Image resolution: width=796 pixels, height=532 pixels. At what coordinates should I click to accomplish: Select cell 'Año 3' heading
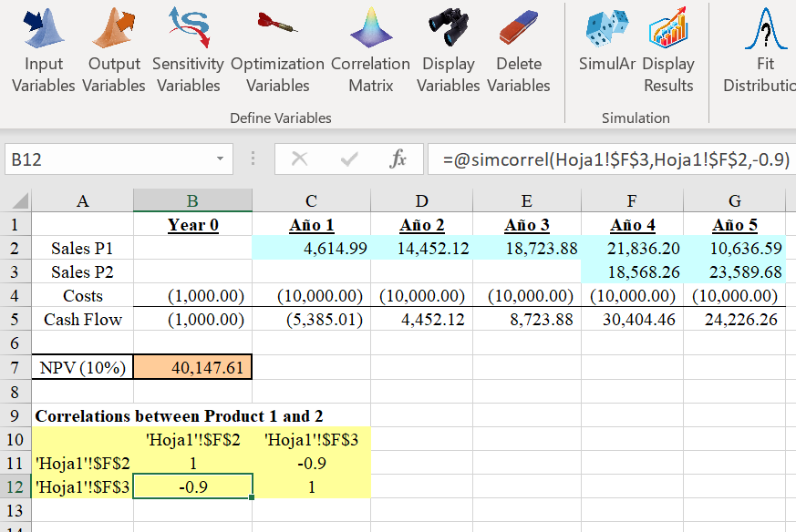pos(527,224)
